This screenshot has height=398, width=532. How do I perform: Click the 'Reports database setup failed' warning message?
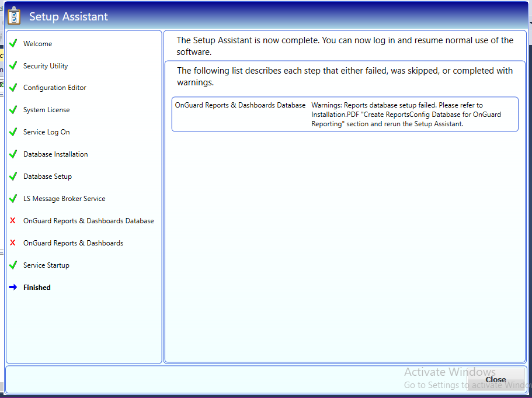pos(406,115)
